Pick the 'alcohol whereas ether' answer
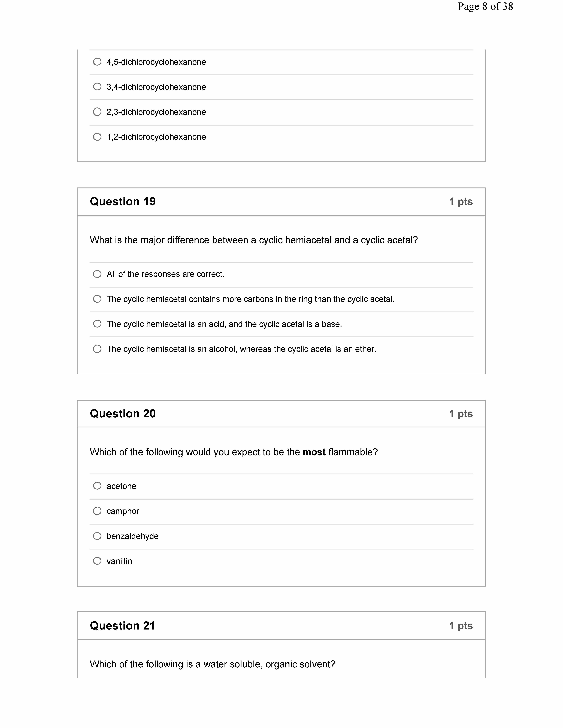This screenshot has height=728, width=563. pyautogui.click(x=97, y=349)
